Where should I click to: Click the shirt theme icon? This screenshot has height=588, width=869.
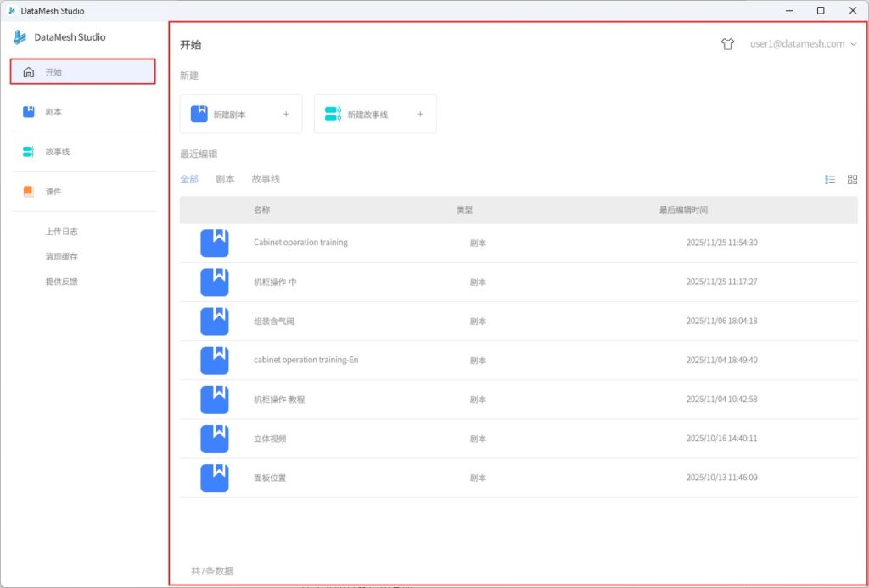tap(726, 44)
